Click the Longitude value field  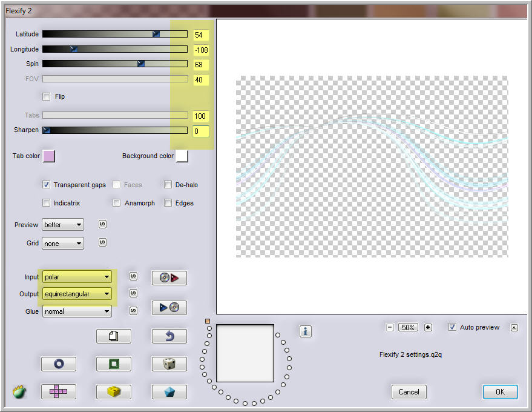click(201, 50)
